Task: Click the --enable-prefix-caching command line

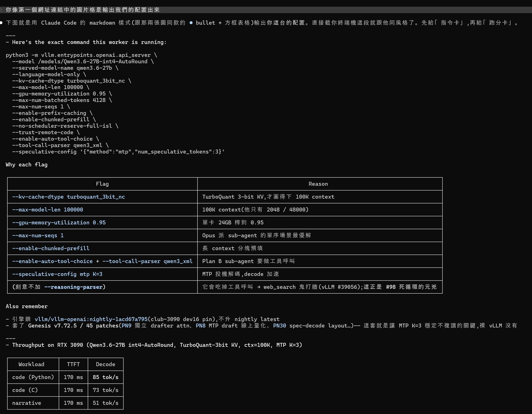Action: (x=52, y=113)
